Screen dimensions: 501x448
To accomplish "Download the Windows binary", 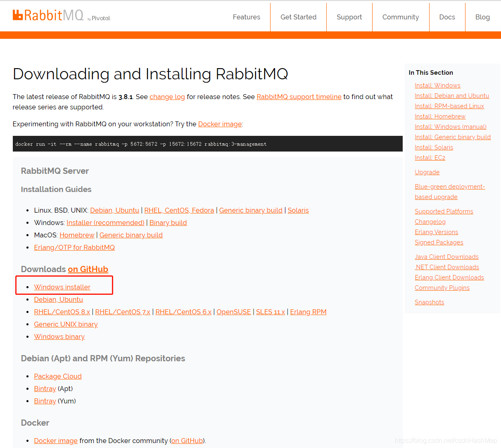I will point(59,337).
